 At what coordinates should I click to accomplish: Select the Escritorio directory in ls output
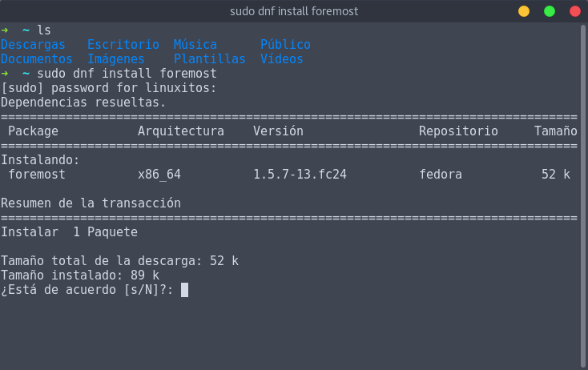pos(123,45)
